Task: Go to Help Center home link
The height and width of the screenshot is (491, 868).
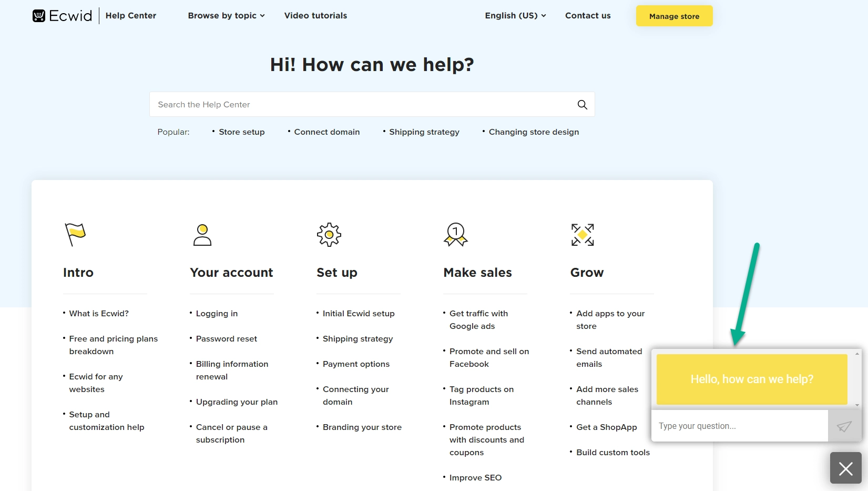Action: [131, 16]
